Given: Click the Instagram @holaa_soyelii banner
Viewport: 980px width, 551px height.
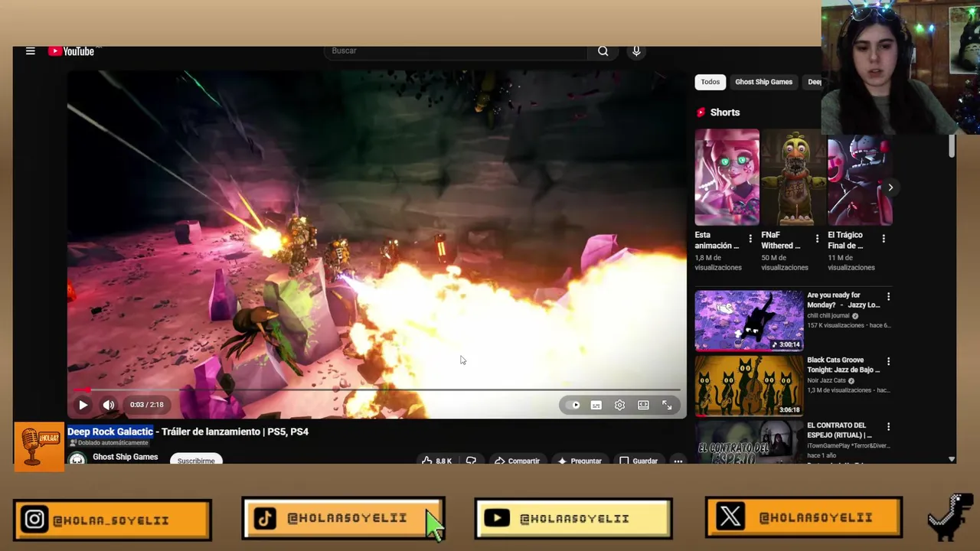Looking at the screenshot, I should tap(112, 520).
